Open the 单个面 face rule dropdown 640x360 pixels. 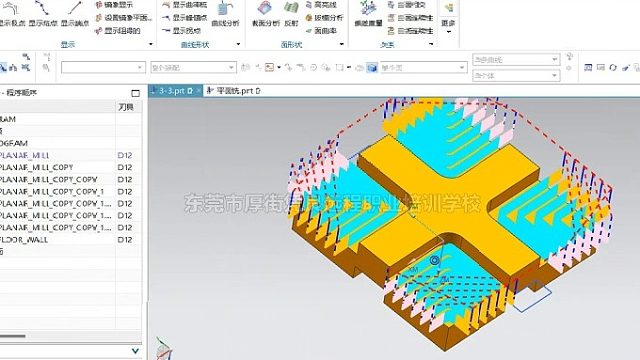[x=423, y=67]
